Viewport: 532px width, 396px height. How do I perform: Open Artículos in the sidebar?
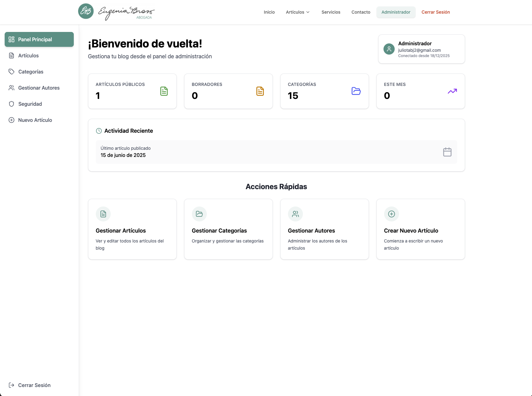tap(39, 56)
